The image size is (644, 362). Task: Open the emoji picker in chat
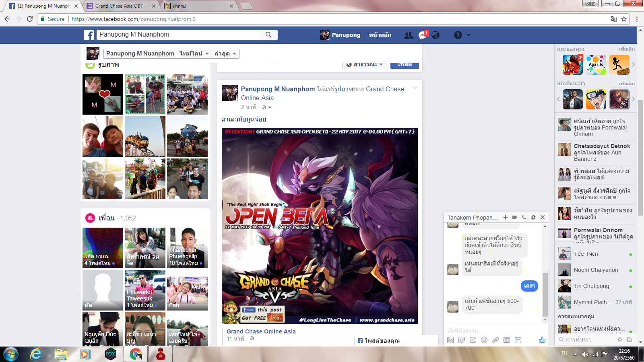484,340
